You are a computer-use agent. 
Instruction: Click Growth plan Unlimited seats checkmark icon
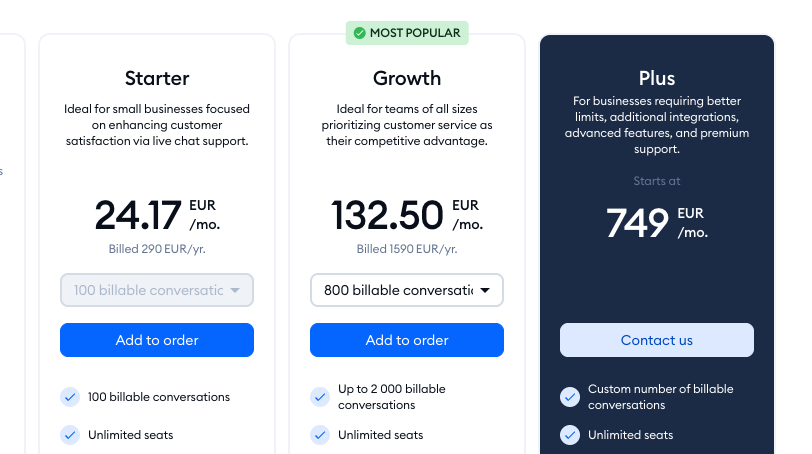[x=320, y=435]
